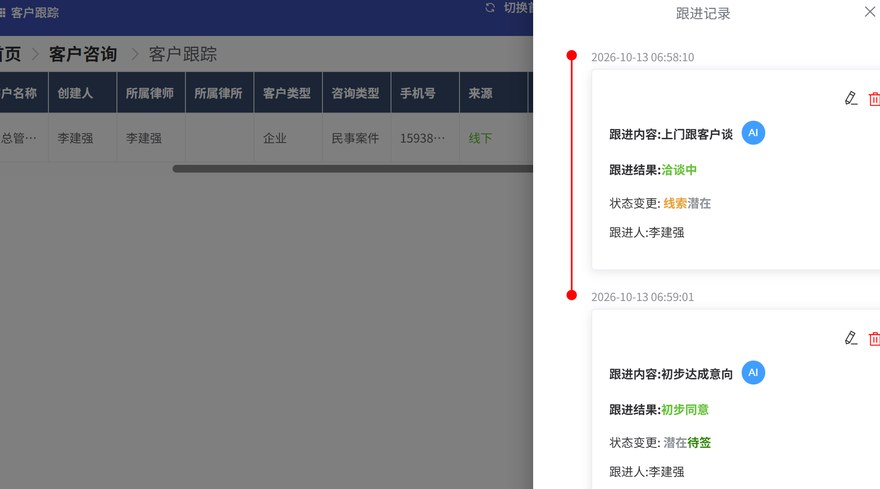
Task: Click the 潜在待签 status change text
Action: click(687, 443)
